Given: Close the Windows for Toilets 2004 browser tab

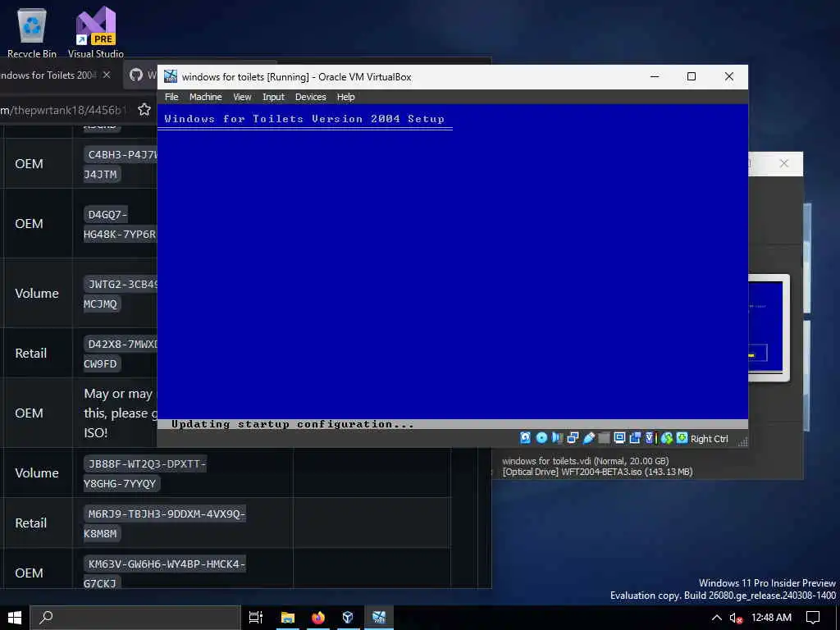Looking at the screenshot, I should (x=107, y=75).
